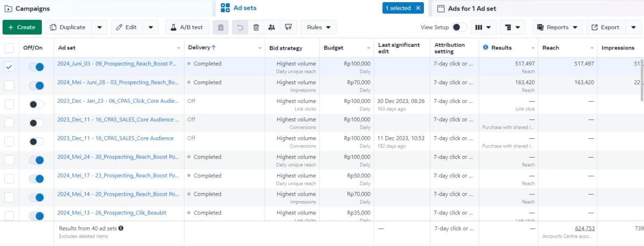Click the 11 Dec 2023, 10:53 edit date
This screenshot has height=246, width=644.
[x=401, y=138]
